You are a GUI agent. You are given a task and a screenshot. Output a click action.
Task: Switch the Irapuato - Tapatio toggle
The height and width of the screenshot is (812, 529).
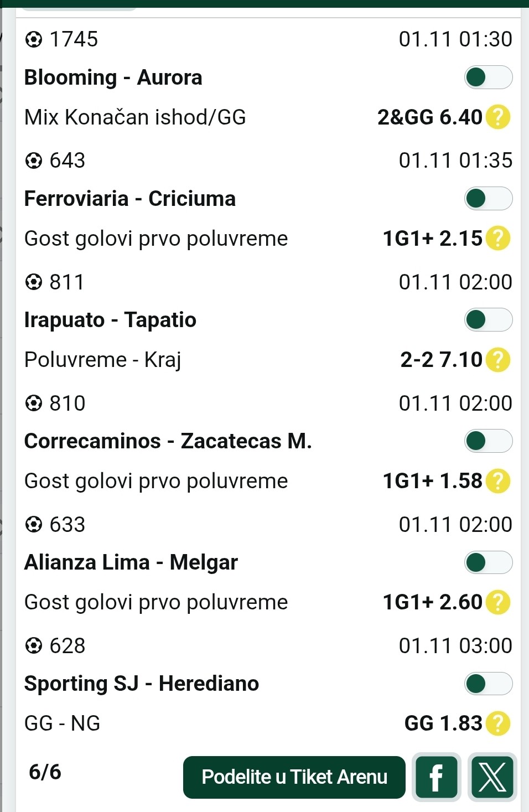pyautogui.click(x=488, y=320)
